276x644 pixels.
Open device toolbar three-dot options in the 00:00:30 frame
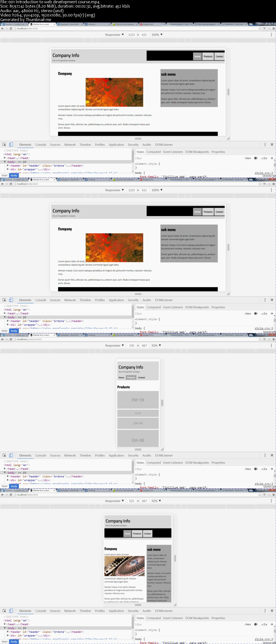(x=271, y=35)
